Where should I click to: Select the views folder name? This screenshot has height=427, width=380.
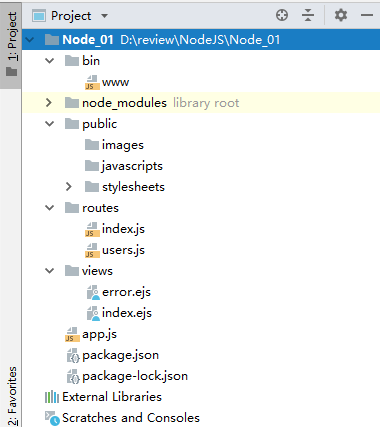[97, 271]
